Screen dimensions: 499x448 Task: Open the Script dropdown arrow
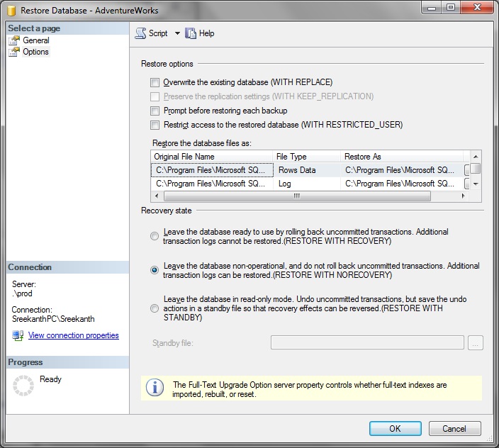(177, 33)
